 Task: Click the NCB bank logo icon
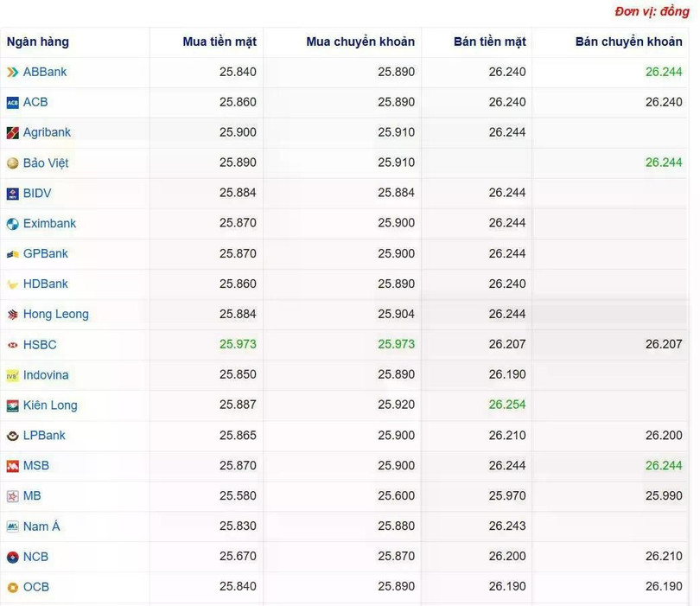(x=12, y=557)
